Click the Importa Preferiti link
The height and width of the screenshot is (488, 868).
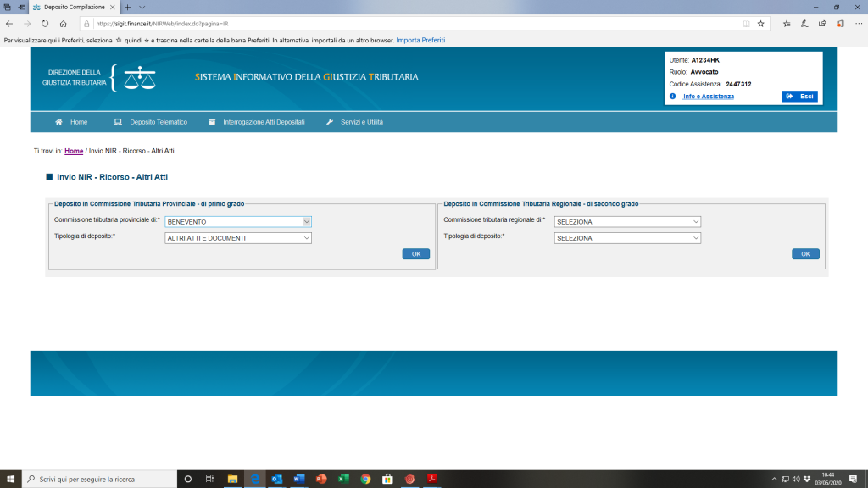point(420,41)
